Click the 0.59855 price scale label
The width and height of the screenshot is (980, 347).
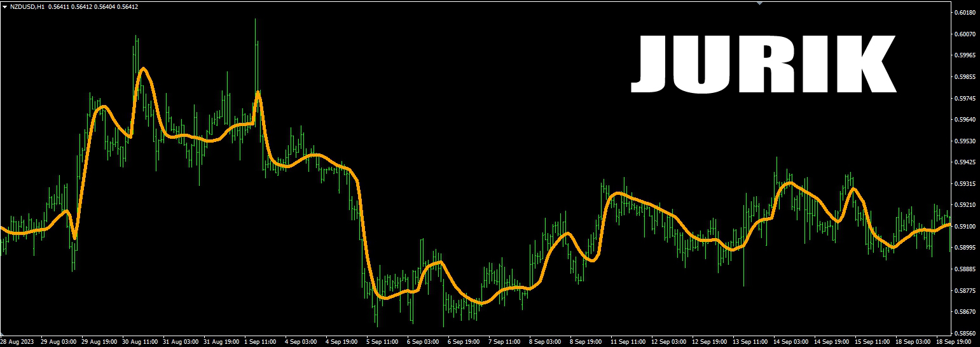[x=965, y=76]
